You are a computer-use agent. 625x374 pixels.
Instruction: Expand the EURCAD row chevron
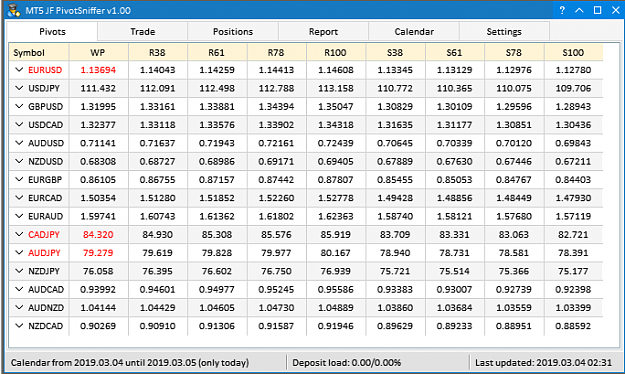click(19, 198)
